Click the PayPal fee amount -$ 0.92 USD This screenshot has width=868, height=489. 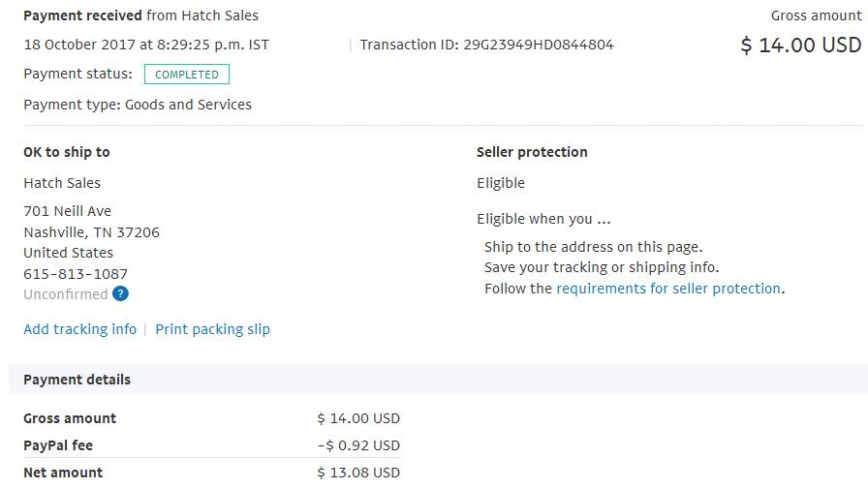click(358, 445)
